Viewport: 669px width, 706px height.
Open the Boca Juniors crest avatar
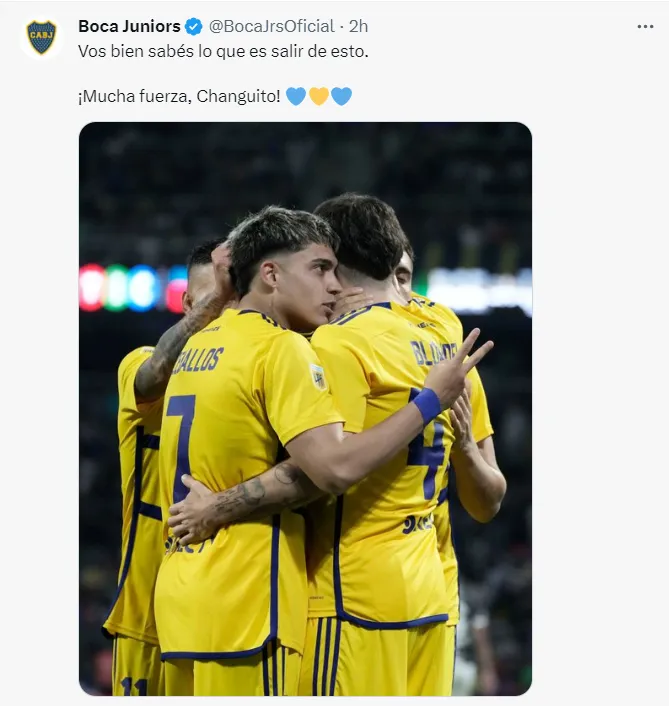[x=41, y=37]
